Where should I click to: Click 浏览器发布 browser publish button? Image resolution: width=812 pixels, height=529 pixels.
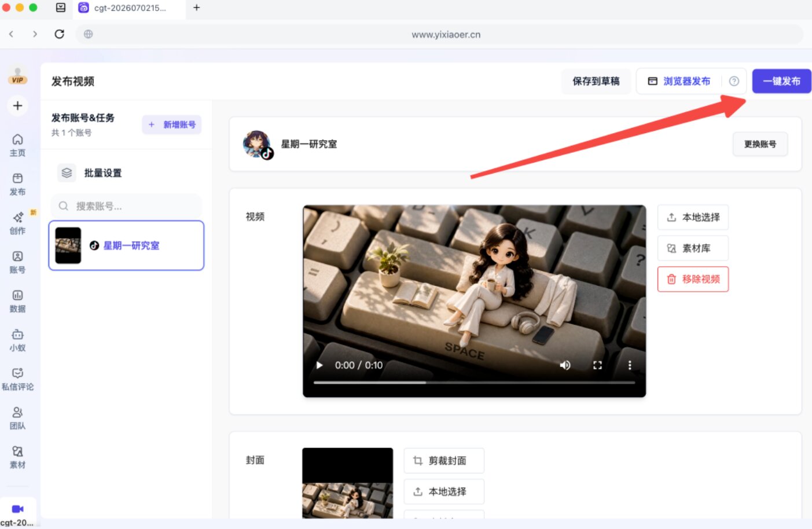[x=679, y=81]
